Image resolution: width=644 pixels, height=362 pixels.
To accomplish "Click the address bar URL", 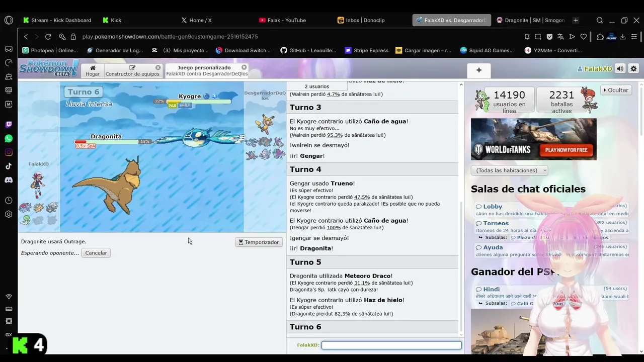I will (170, 37).
